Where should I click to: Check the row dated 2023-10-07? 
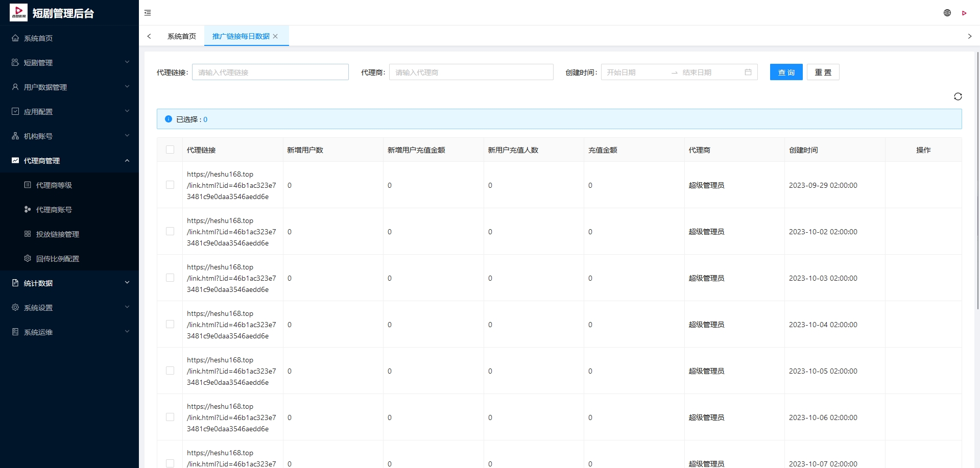(170, 463)
